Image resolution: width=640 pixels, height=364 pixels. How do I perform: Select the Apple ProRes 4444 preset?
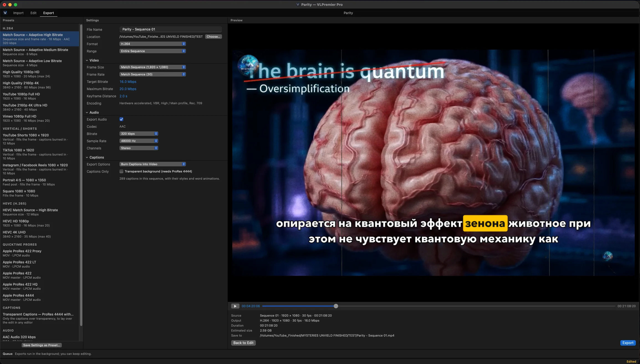click(x=40, y=297)
